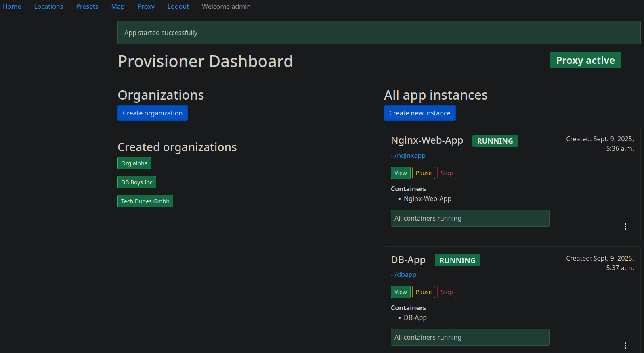The width and height of the screenshot is (644, 353).
Task: Stop the Nginx-Web-App instance
Action: (x=447, y=173)
